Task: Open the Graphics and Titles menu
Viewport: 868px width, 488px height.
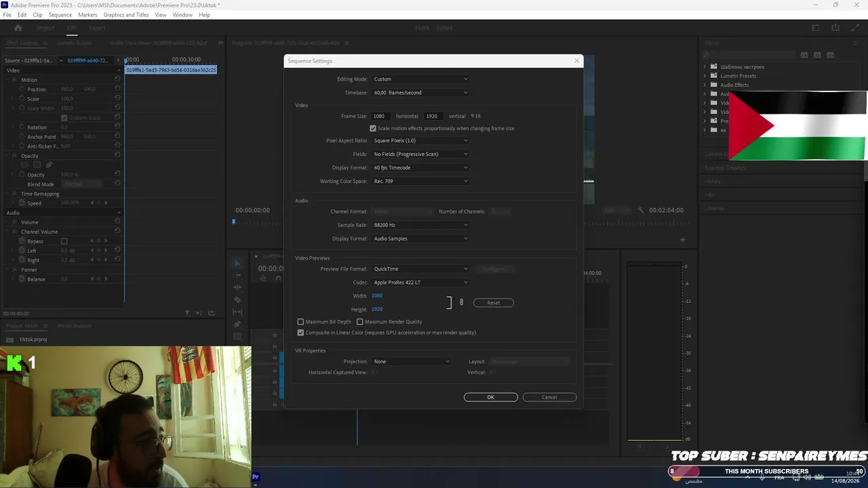Action: point(126,15)
